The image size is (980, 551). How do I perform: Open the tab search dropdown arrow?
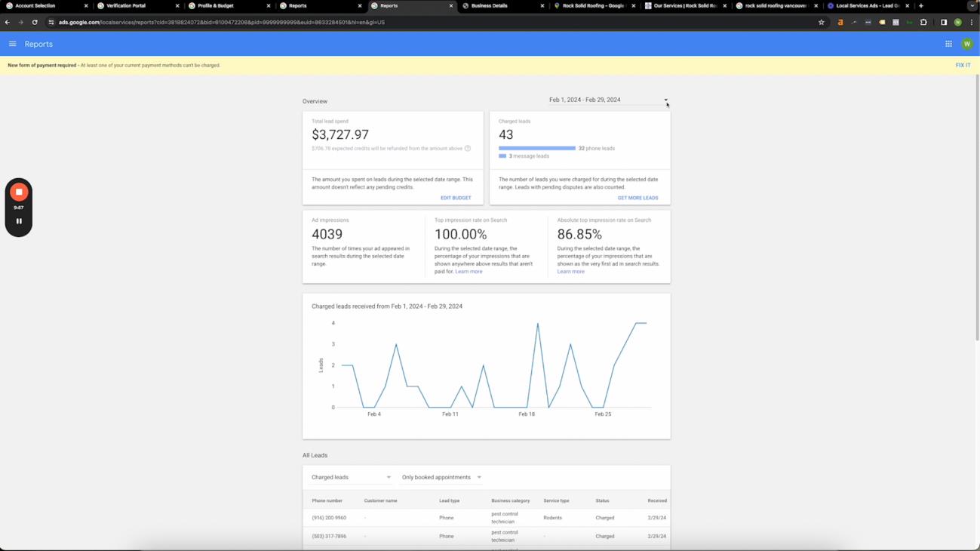tap(972, 6)
